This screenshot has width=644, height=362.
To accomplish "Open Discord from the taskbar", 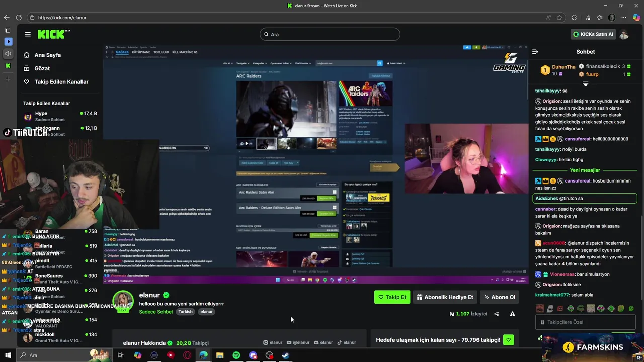I will (253, 355).
